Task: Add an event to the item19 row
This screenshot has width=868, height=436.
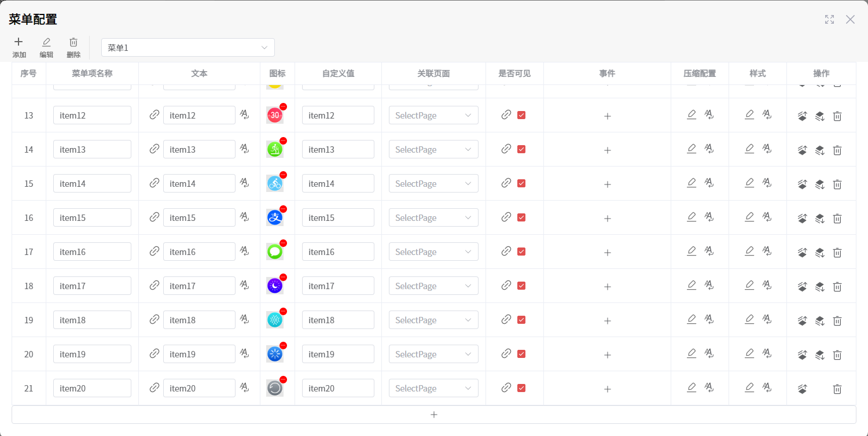Action: click(607, 354)
